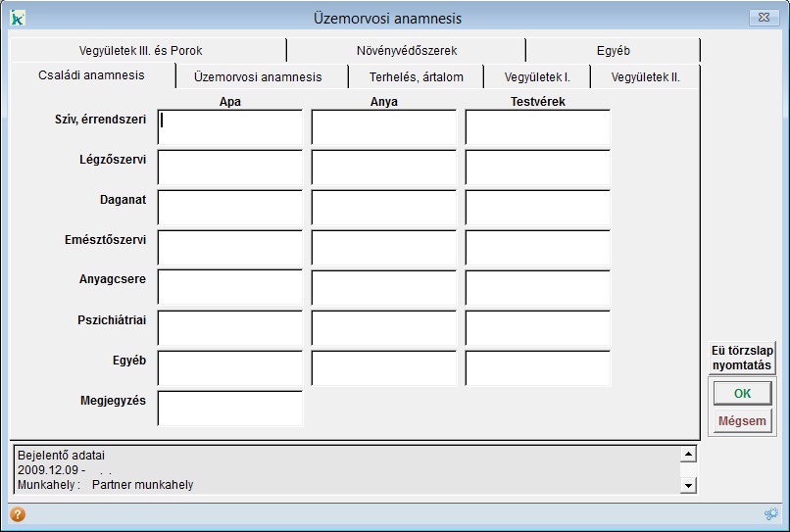Cancel with the Mégsem button
This screenshot has width=790, height=532.
coord(742,422)
